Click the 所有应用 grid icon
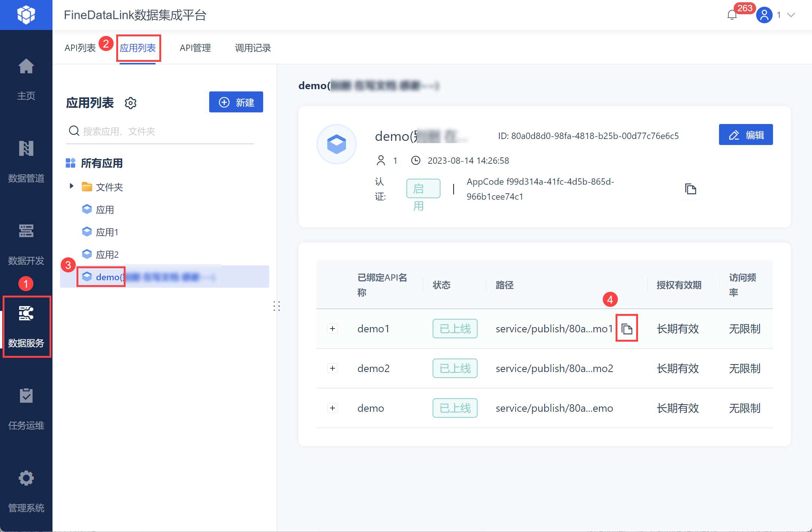This screenshot has height=532, width=812. coord(70,163)
